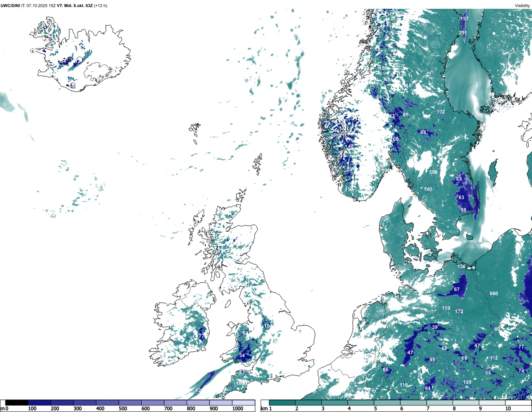Click the 69 value over north Wales

(x=245, y=333)
